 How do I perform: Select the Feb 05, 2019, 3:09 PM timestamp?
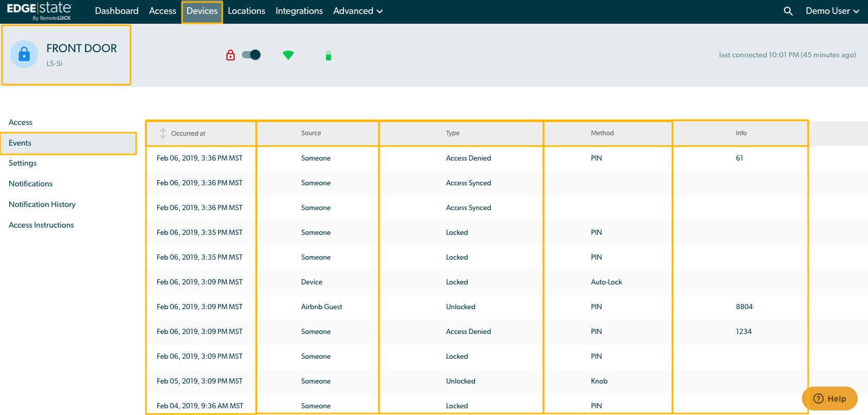point(200,381)
